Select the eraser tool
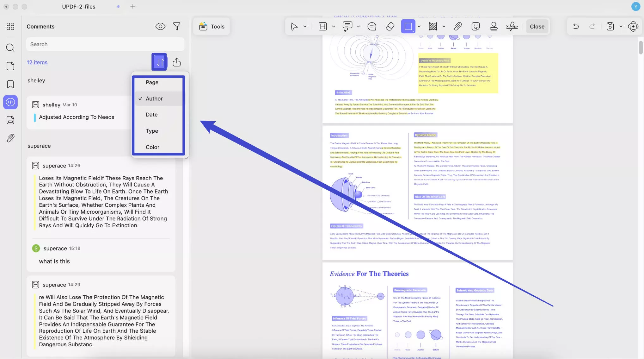 pyautogui.click(x=390, y=27)
